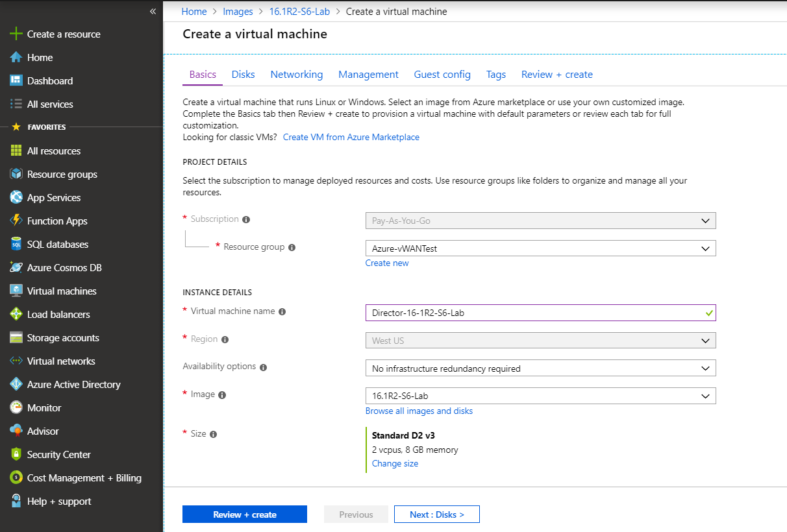Click the App Services globe icon

[x=16, y=197]
